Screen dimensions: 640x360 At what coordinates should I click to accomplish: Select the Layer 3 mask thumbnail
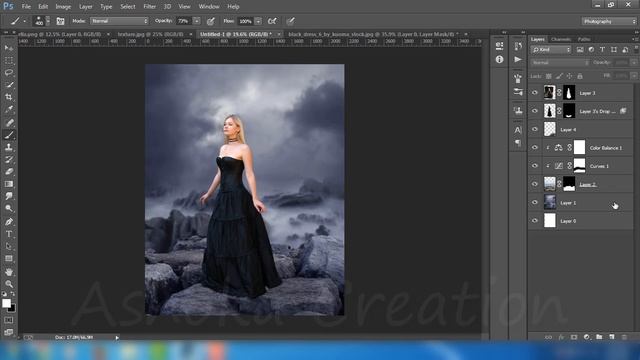pos(569,93)
